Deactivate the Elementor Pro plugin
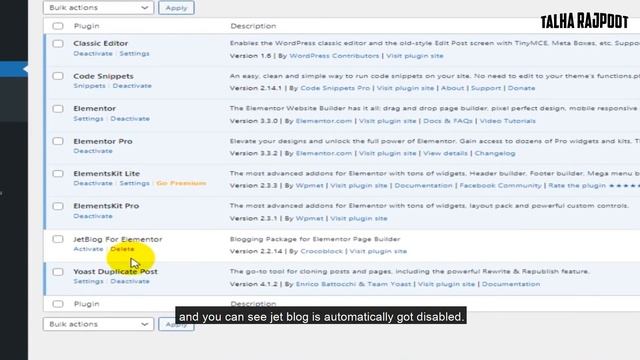This screenshot has width=640, height=360. point(93,151)
